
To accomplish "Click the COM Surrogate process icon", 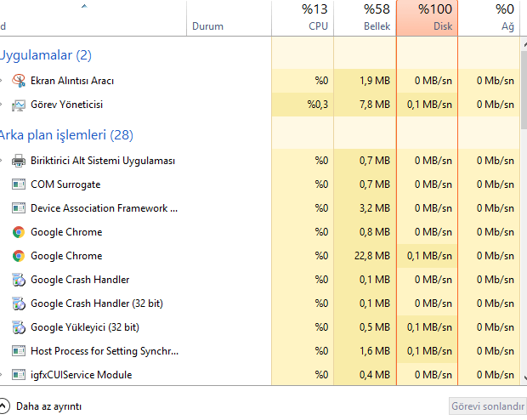I will pyautogui.click(x=19, y=184).
